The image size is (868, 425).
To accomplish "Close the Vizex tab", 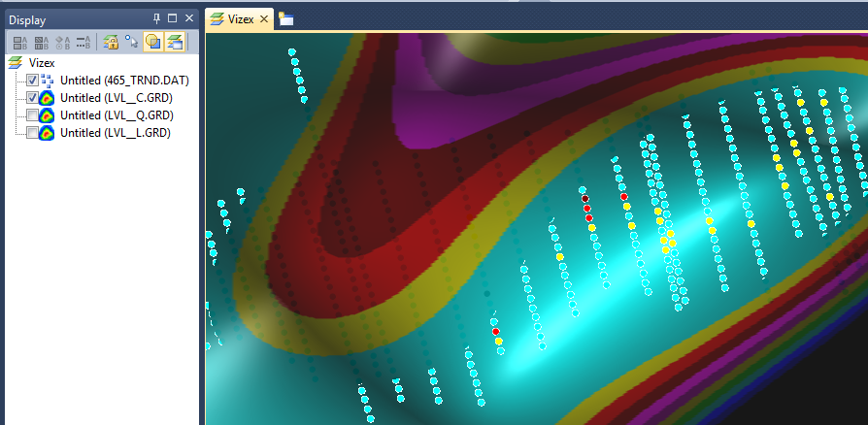I will tap(264, 18).
